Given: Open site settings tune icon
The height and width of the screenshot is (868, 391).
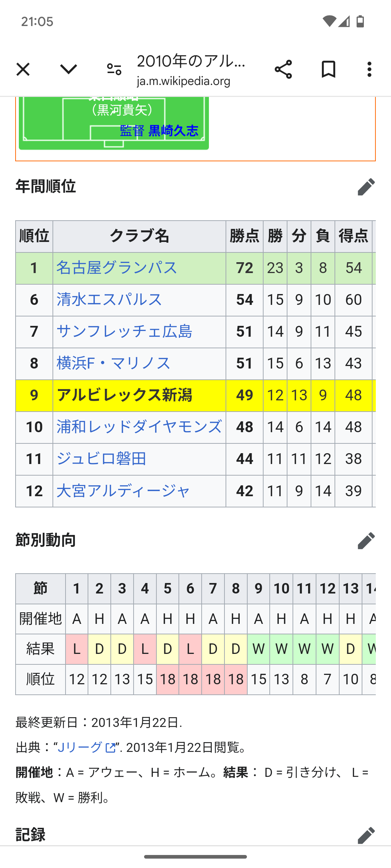Looking at the screenshot, I should click(114, 69).
